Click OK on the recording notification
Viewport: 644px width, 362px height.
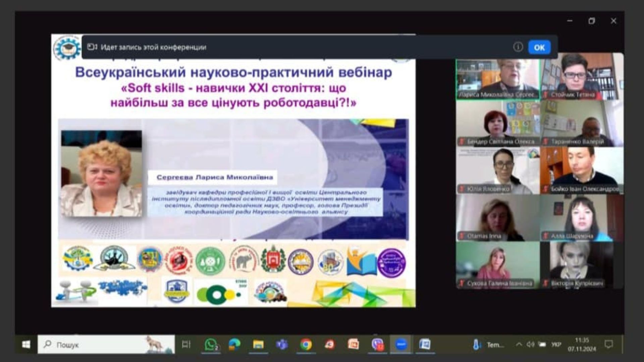pyautogui.click(x=539, y=47)
